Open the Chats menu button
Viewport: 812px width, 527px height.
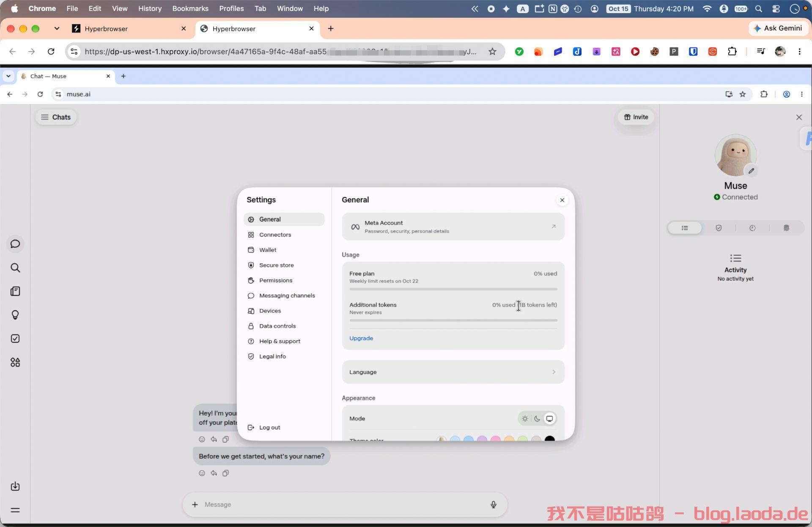[x=56, y=117]
